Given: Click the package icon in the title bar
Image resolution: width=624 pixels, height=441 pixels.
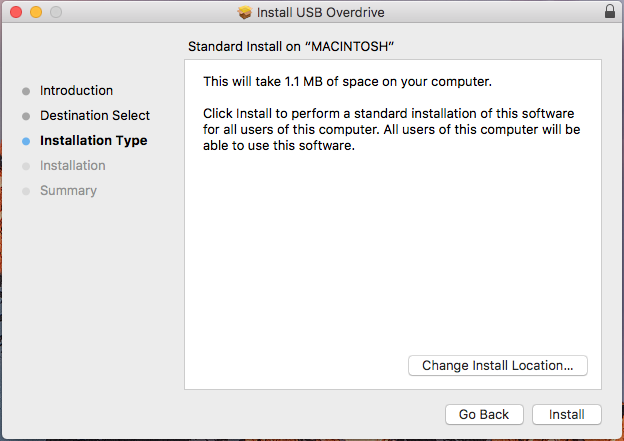Looking at the screenshot, I should pyautogui.click(x=245, y=13).
